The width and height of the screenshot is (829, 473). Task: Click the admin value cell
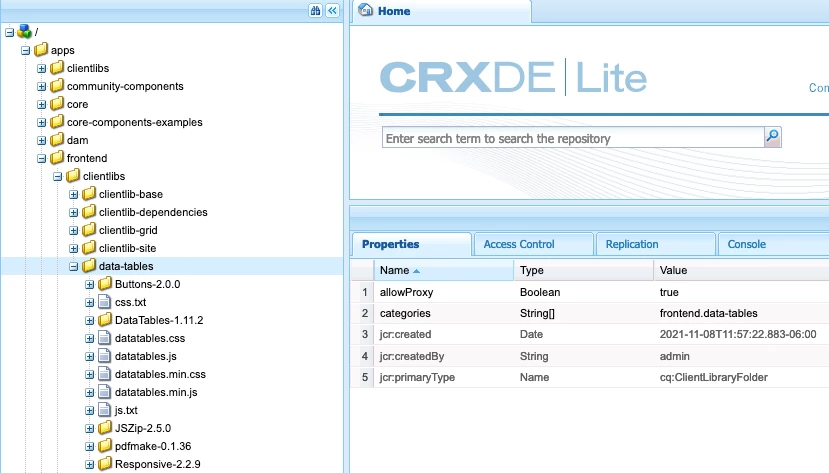tap(675, 356)
